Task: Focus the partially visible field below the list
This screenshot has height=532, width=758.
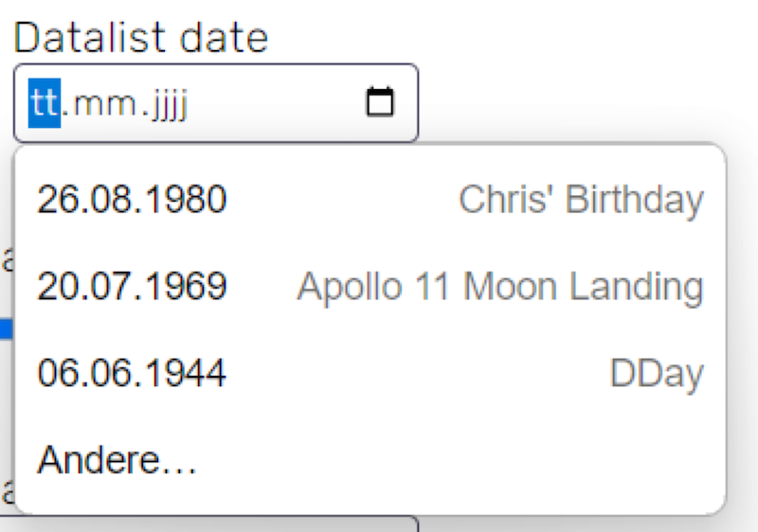Action: click(x=208, y=523)
